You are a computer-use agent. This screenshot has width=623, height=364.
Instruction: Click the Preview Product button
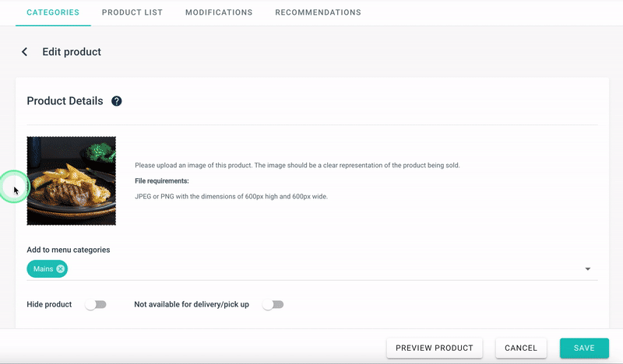[435, 348]
